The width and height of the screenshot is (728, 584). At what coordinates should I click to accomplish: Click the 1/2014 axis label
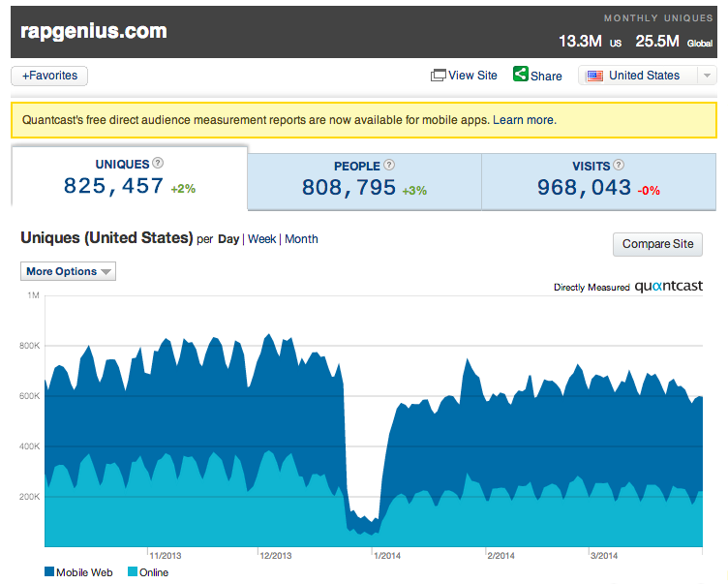point(387,556)
